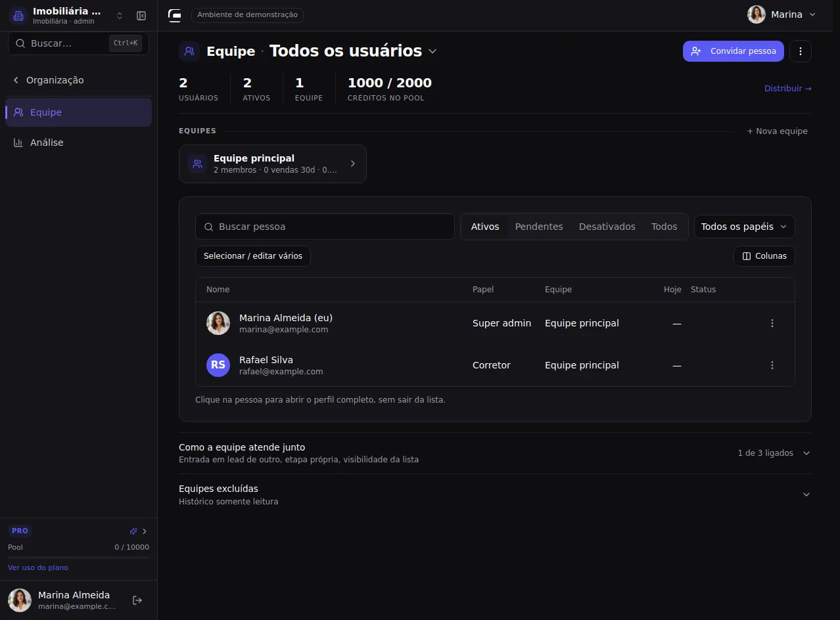The width and height of the screenshot is (840, 620).
Task: Focus the Buscar pessoa search field
Action: [x=325, y=227]
